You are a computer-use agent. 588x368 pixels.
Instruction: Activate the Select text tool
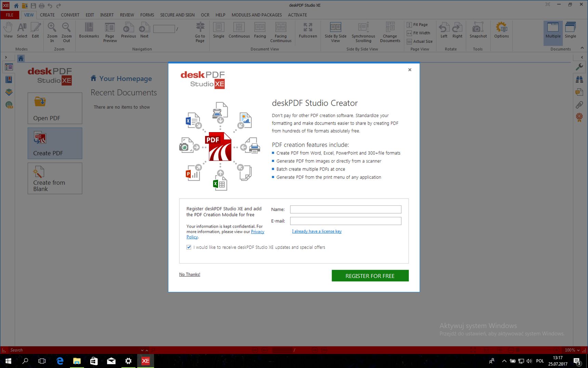[x=22, y=30]
